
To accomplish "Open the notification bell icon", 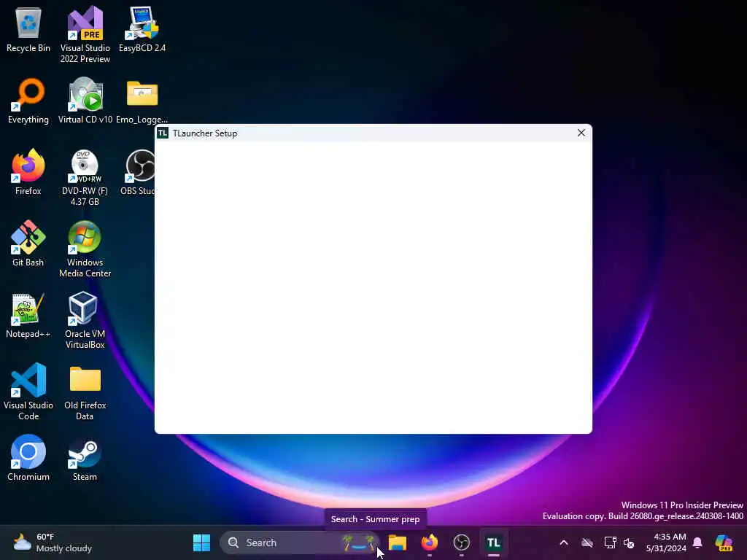I will [x=697, y=542].
